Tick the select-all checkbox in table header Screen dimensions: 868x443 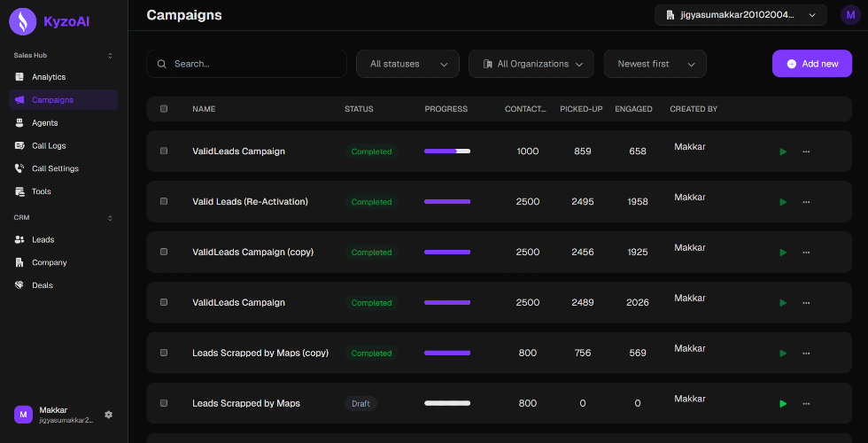(164, 108)
